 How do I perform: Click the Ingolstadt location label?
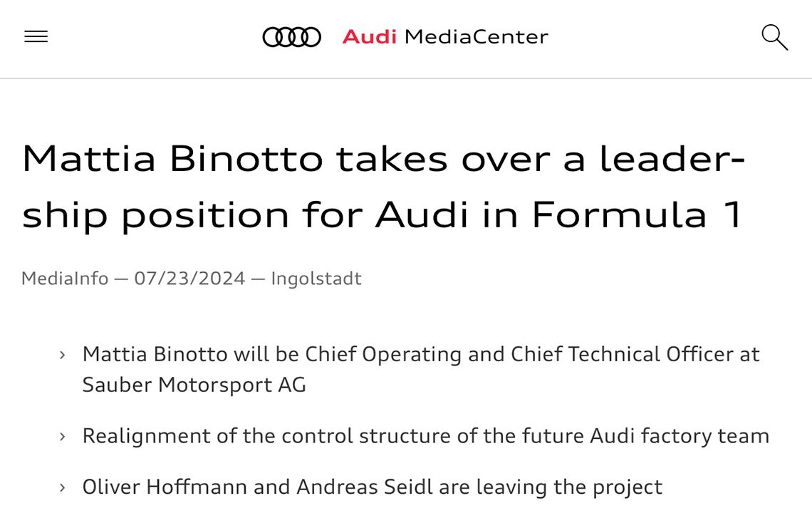(x=316, y=278)
